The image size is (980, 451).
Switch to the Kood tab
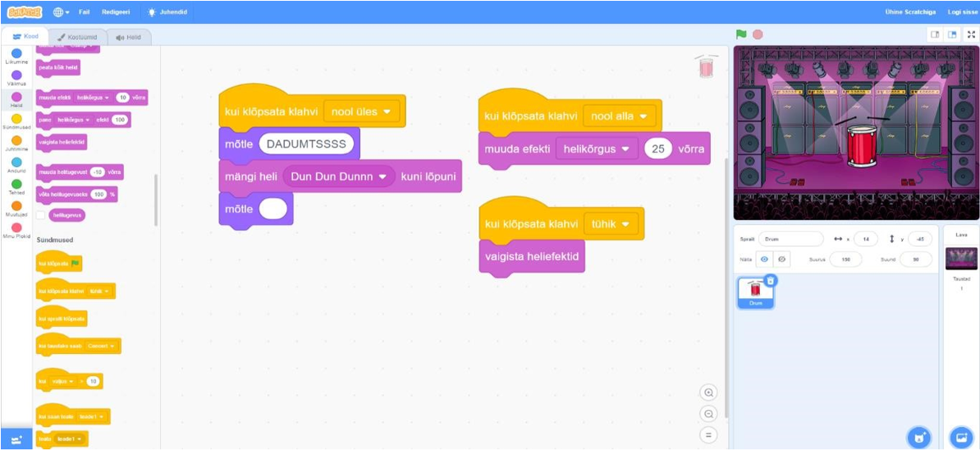coord(25,36)
